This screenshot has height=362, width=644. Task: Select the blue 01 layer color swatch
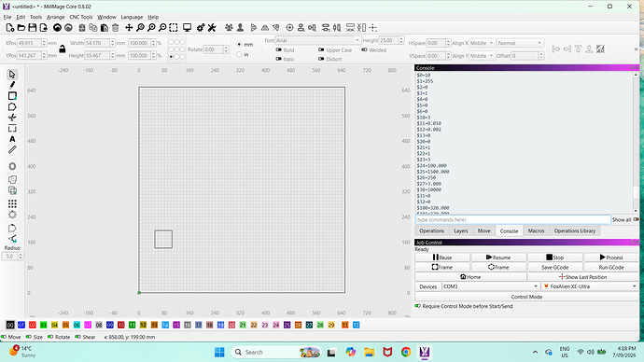coord(21,325)
